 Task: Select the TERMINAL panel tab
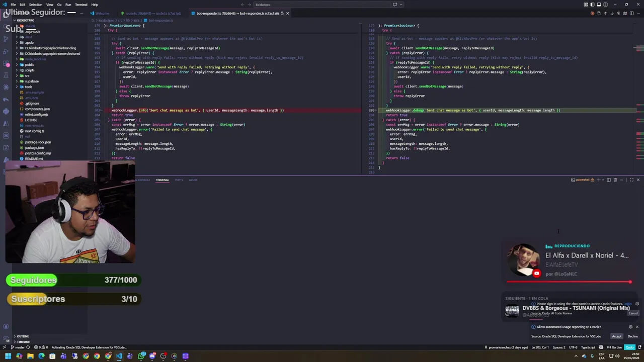pyautogui.click(x=162, y=180)
